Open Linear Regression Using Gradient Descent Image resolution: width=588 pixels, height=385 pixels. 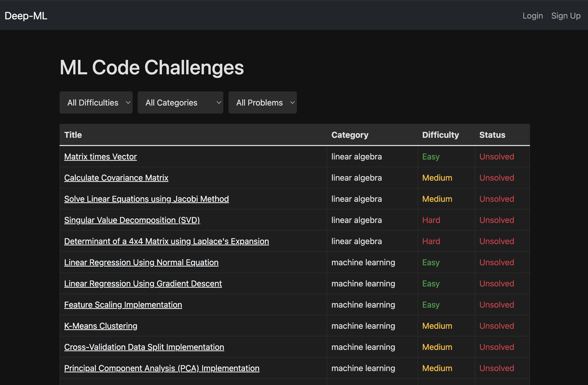[x=143, y=284]
